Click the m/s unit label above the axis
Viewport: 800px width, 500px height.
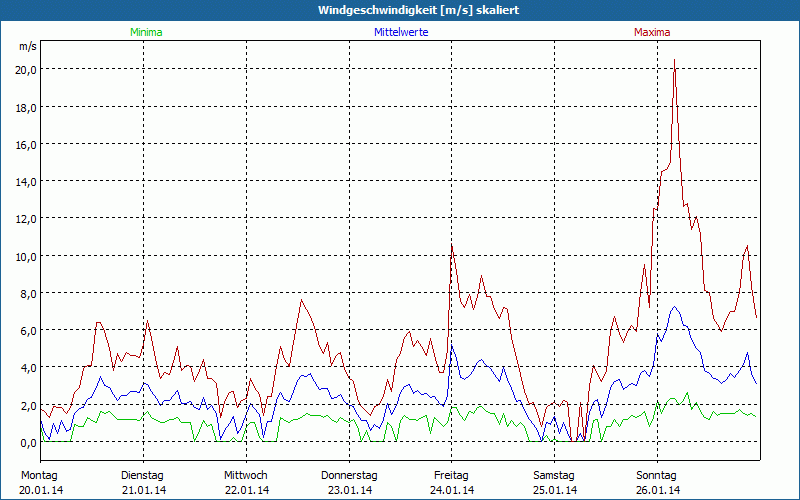click(28, 46)
